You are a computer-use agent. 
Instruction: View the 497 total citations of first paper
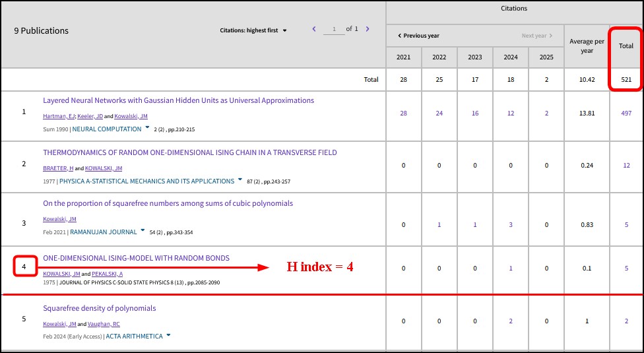tap(626, 113)
